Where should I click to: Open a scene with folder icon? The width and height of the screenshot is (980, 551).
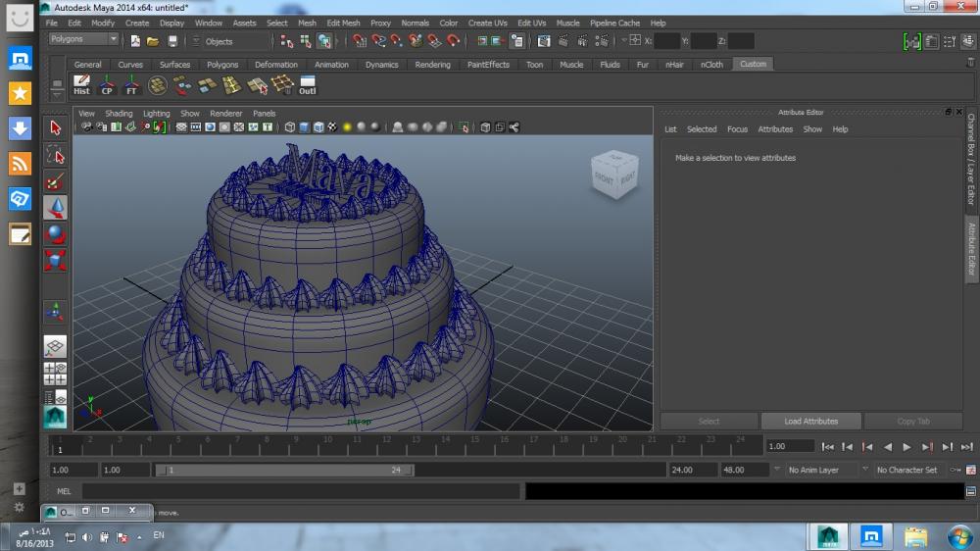click(153, 41)
